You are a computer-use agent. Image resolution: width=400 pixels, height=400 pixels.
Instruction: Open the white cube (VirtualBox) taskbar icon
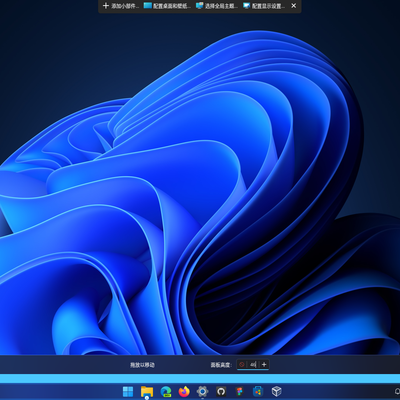tap(276, 391)
